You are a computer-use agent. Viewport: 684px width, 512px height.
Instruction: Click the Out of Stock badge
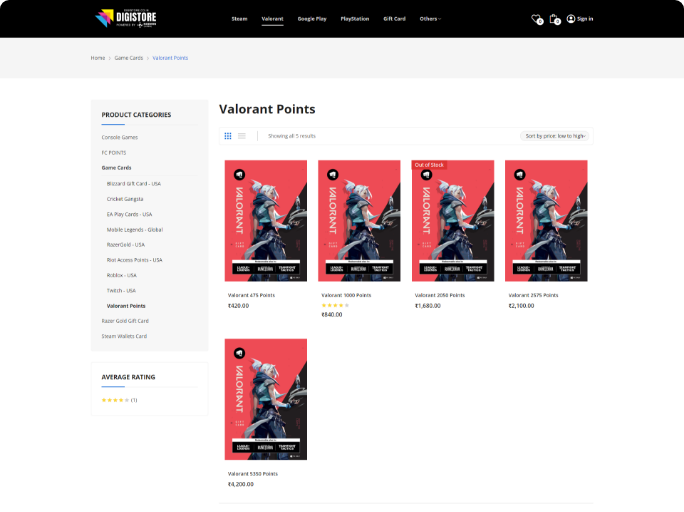pyautogui.click(x=429, y=165)
